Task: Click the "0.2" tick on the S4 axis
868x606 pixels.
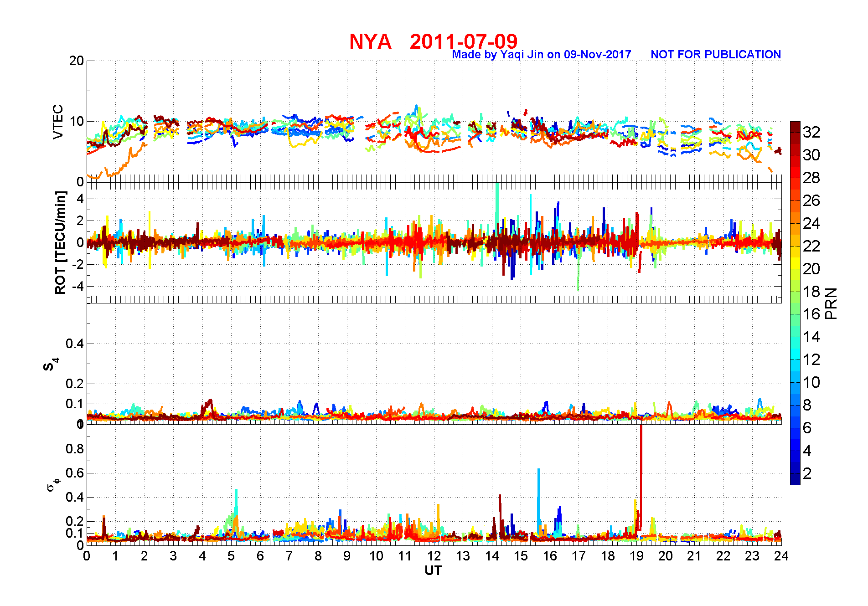Action: click(75, 384)
